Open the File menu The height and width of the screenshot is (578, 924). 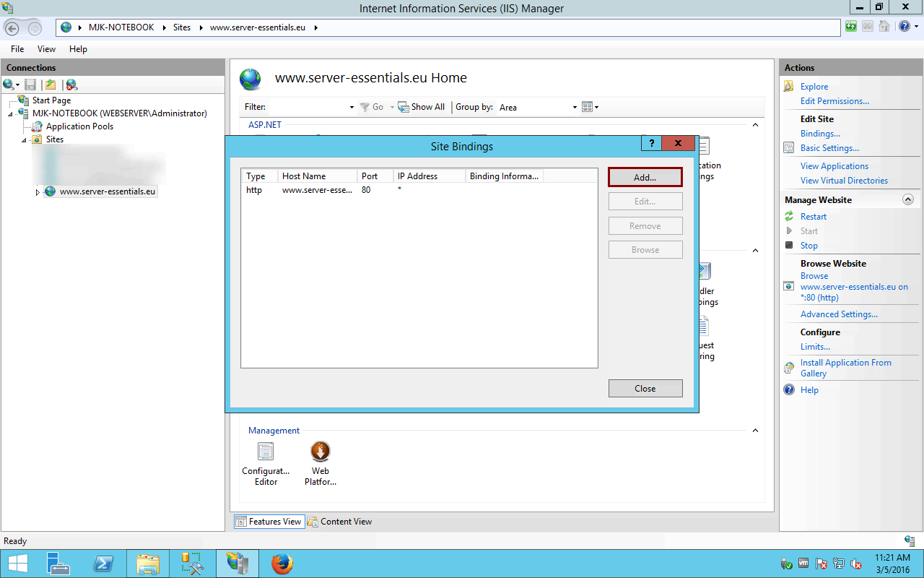17,49
